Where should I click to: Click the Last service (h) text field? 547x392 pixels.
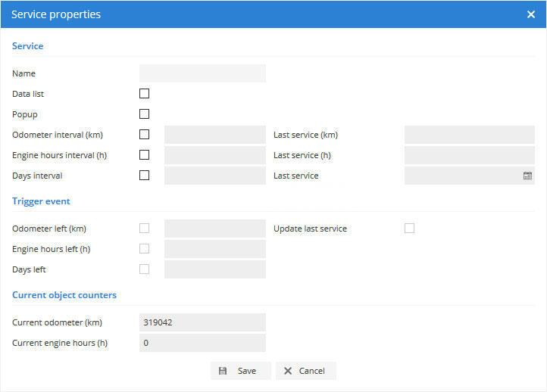tap(469, 155)
